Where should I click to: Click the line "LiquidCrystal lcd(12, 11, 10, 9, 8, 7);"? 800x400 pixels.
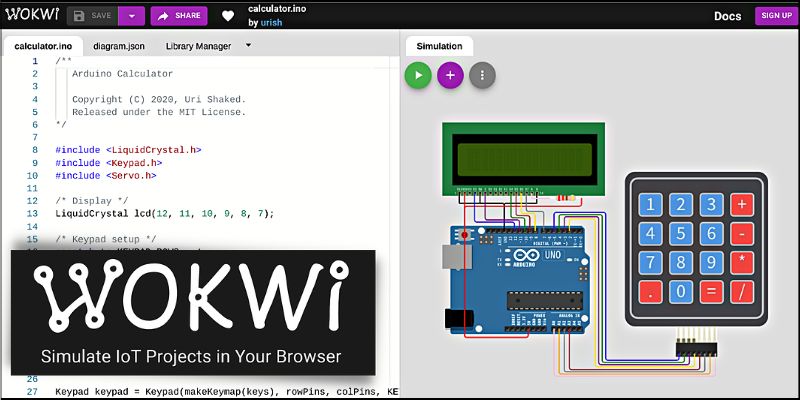pos(165,214)
